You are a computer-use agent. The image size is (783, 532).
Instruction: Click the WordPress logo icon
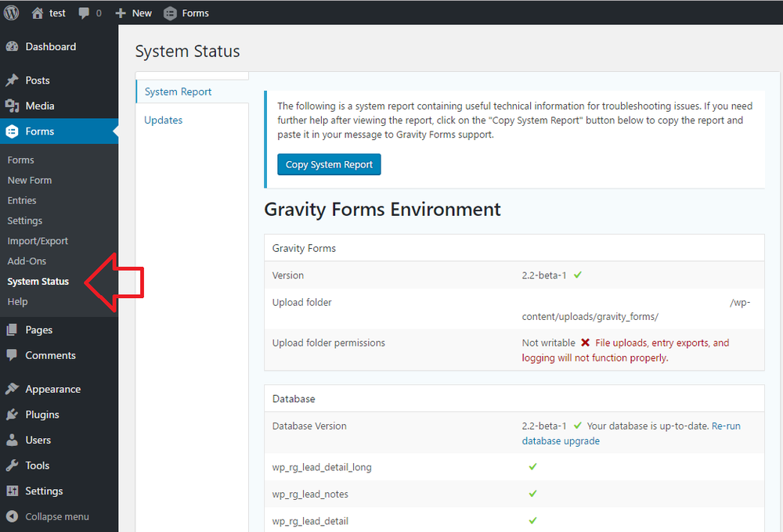coord(11,13)
